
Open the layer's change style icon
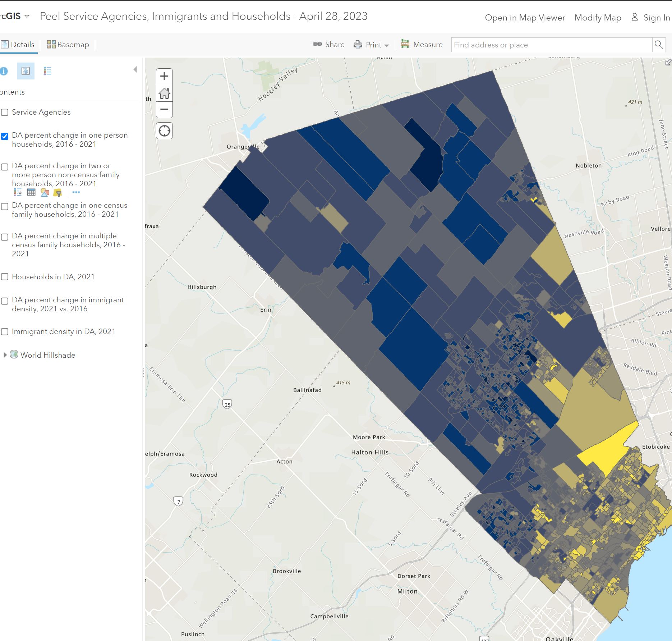tap(45, 193)
